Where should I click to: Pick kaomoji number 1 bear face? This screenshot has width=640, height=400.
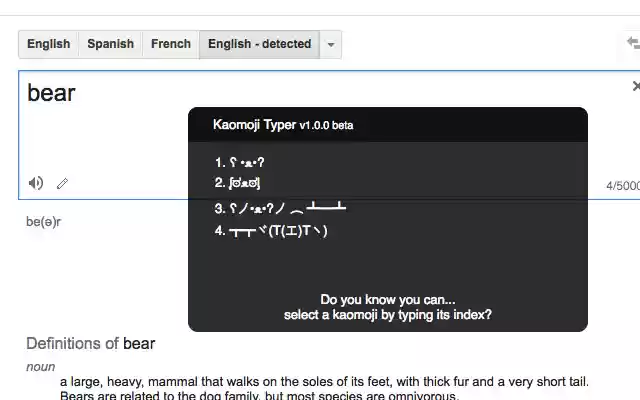[x=240, y=162]
